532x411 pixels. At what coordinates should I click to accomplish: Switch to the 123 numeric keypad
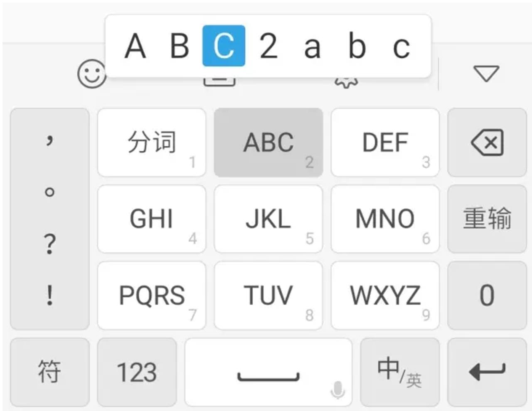point(137,372)
